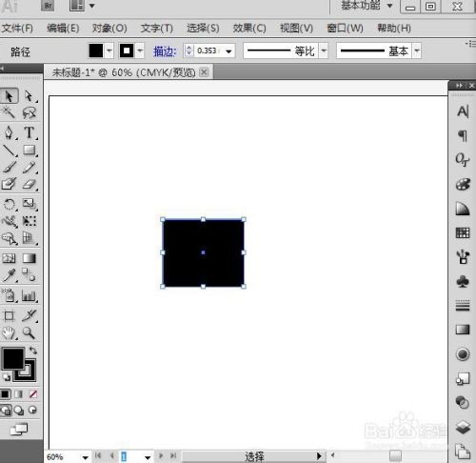Select the Warp tool
This screenshot has height=463, width=476.
point(10,221)
